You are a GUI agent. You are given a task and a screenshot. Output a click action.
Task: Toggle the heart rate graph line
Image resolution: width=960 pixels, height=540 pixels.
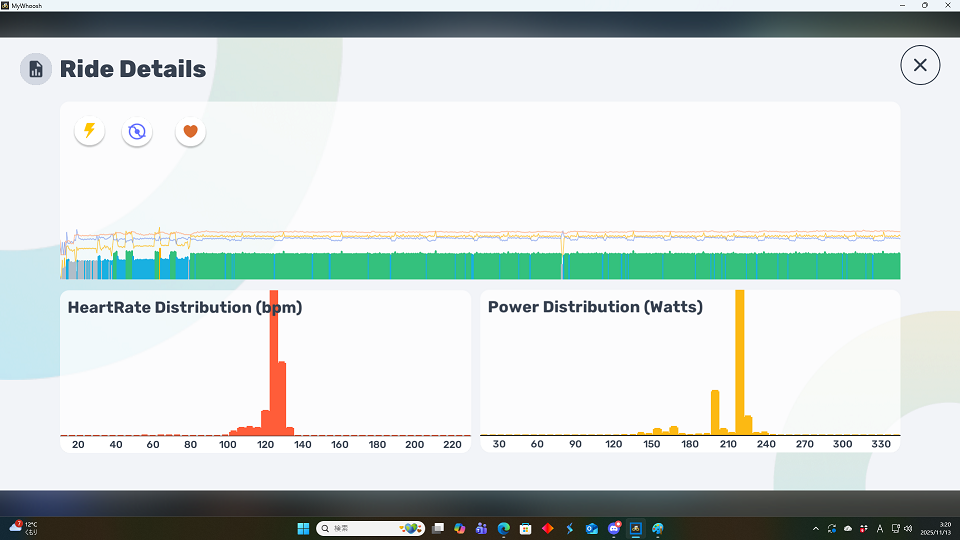[x=191, y=131]
